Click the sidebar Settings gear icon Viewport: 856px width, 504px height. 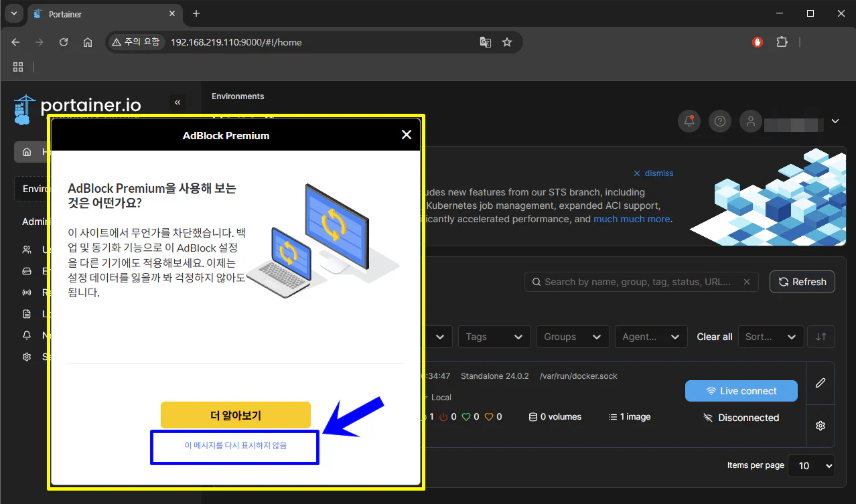point(27,357)
